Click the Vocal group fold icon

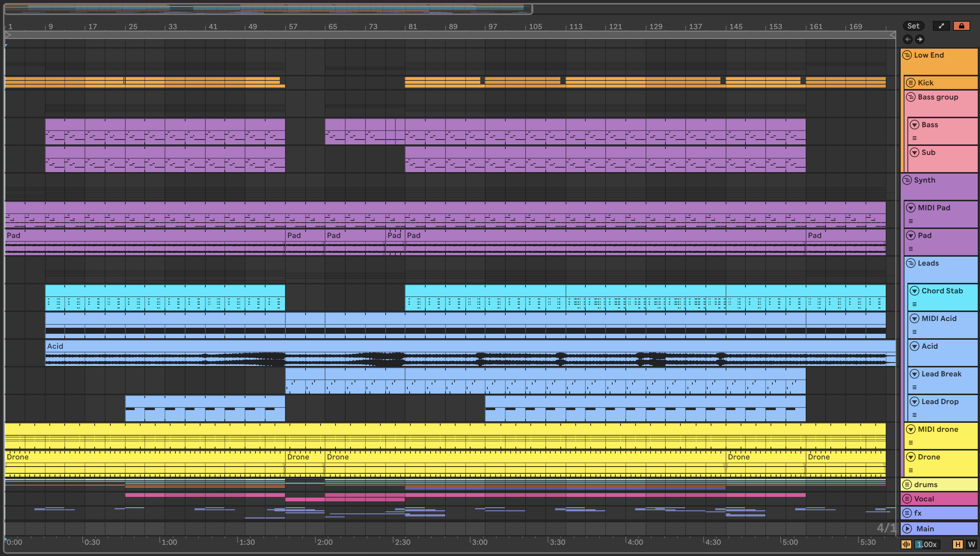907,499
